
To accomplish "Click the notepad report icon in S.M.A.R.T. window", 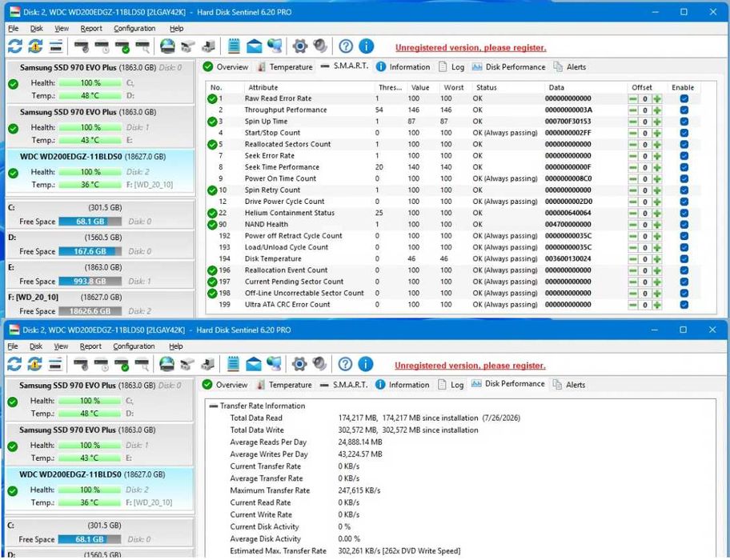I will point(234,46).
